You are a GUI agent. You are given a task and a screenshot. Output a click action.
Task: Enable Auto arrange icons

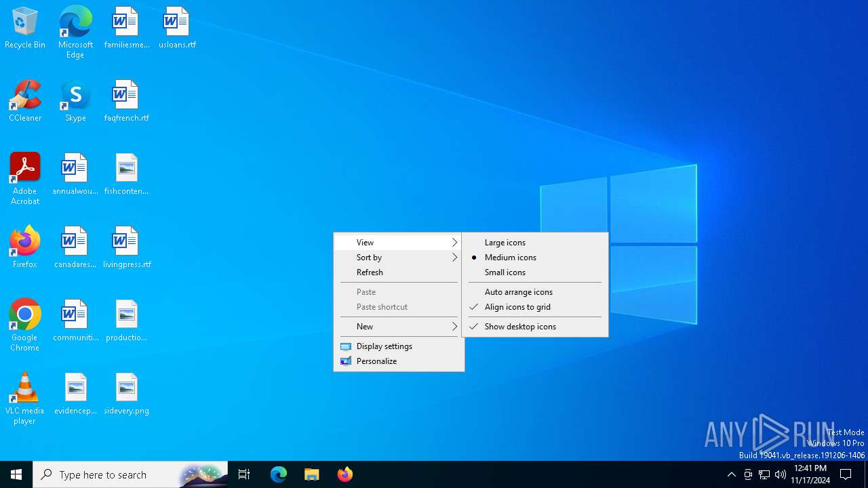pos(535,292)
